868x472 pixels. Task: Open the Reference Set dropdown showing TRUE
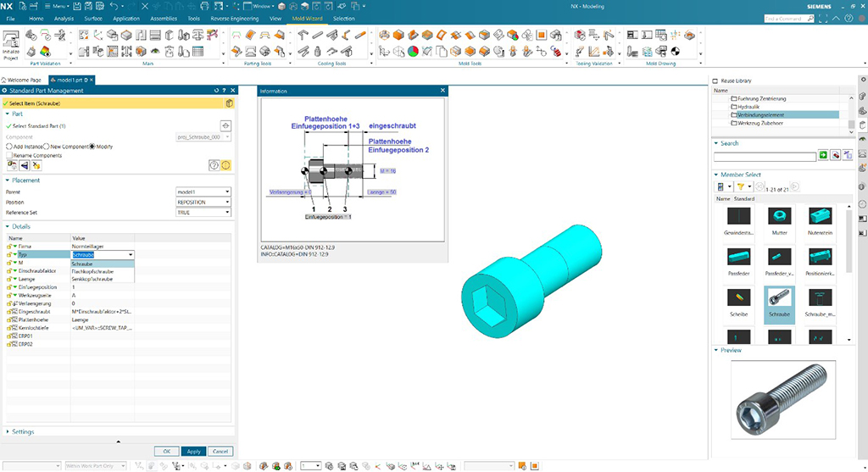pyautogui.click(x=203, y=213)
